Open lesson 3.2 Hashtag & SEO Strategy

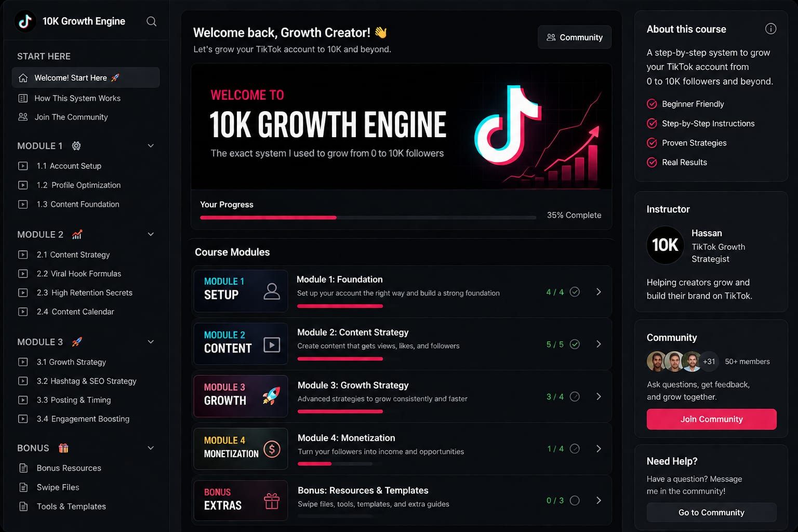pyautogui.click(x=86, y=381)
